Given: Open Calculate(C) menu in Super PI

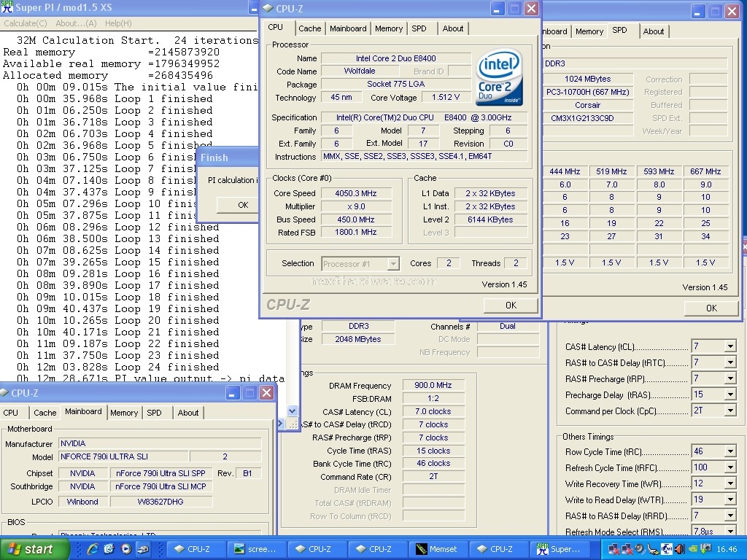Looking at the screenshot, I should pyautogui.click(x=26, y=23).
